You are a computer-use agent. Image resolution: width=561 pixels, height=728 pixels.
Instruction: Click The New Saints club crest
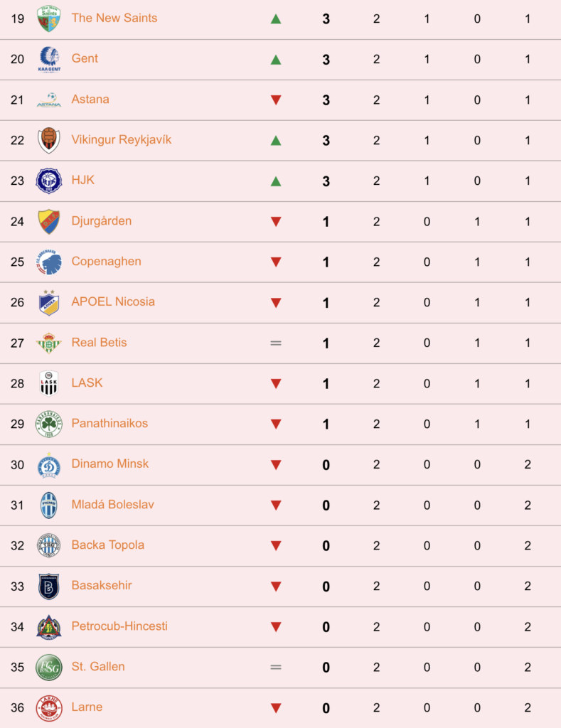coord(49,18)
